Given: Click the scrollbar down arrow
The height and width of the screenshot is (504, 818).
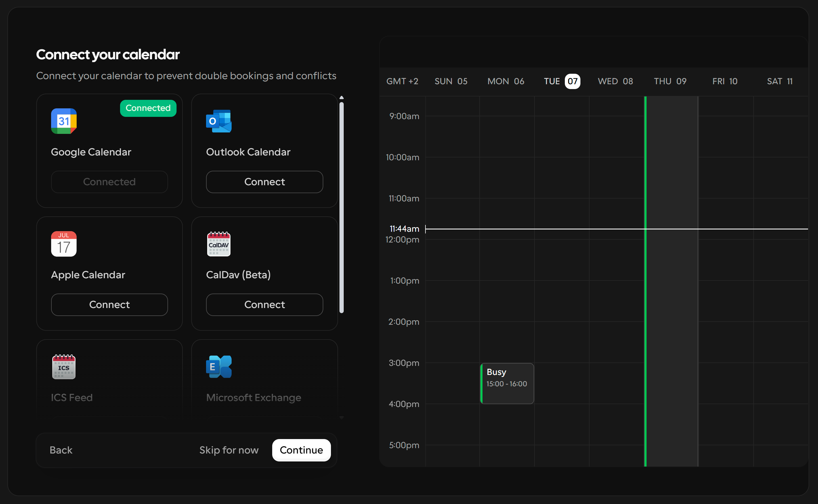Looking at the screenshot, I should coord(341,418).
